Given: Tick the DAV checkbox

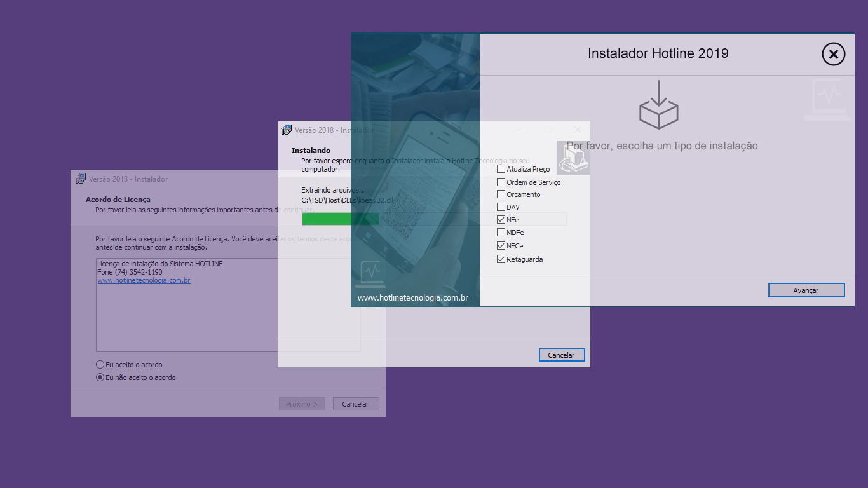Looking at the screenshot, I should [x=501, y=207].
